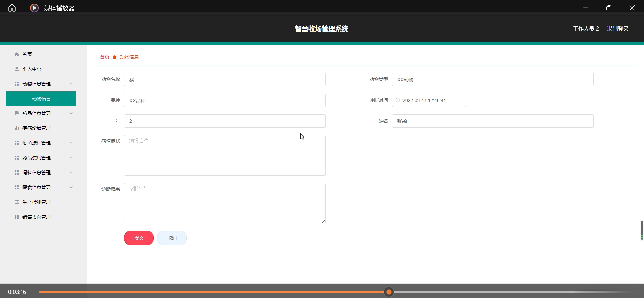Screen dimensions: 644x298
Task: Expand the 个人中心 chevron
Action: tap(71, 69)
